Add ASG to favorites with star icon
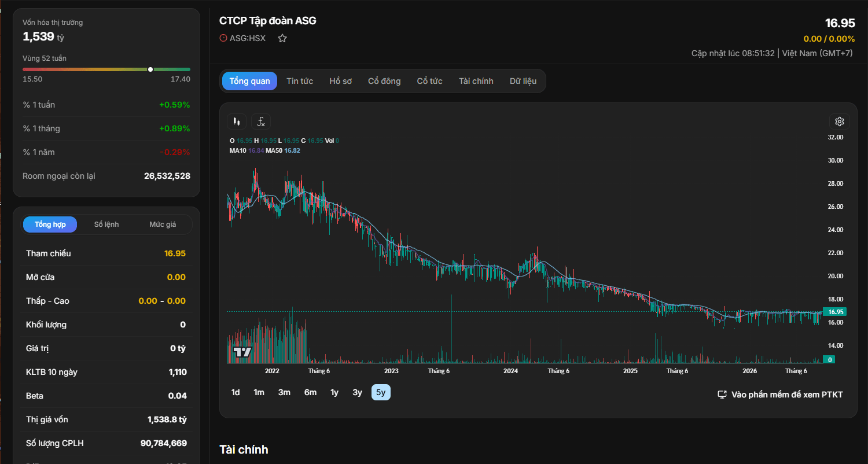The width and height of the screenshot is (868, 464). tap(282, 38)
